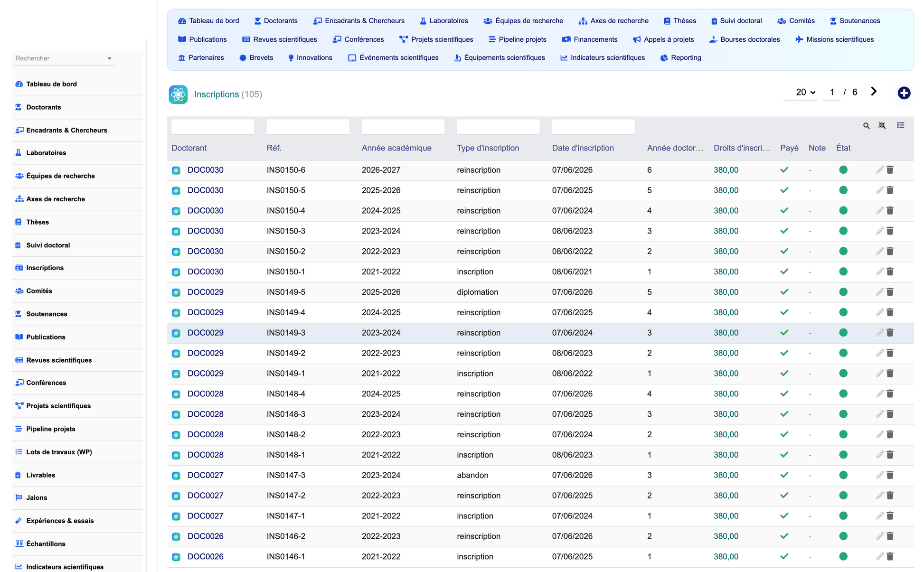Open doctorant link DOC0027 on row INS0147-2
This screenshot has width=924, height=572.
pyautogui.click(x=205, y=496)
